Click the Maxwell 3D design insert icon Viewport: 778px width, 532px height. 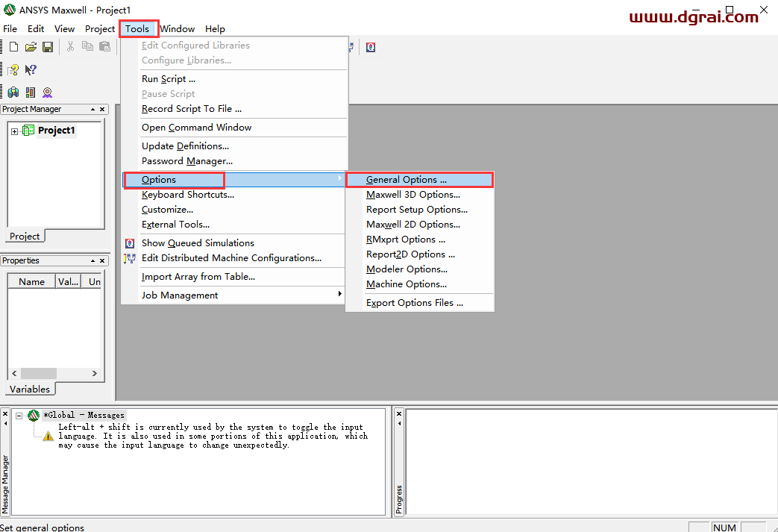(13, 93)
